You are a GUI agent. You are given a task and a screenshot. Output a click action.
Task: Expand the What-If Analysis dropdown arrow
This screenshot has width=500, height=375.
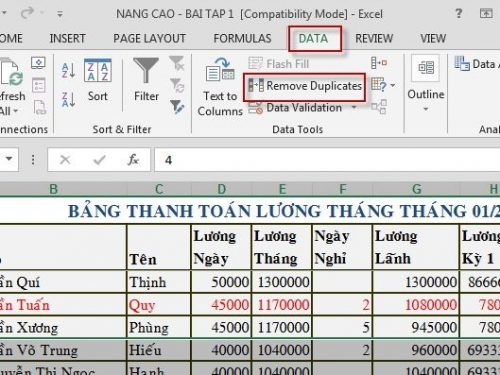393,85
